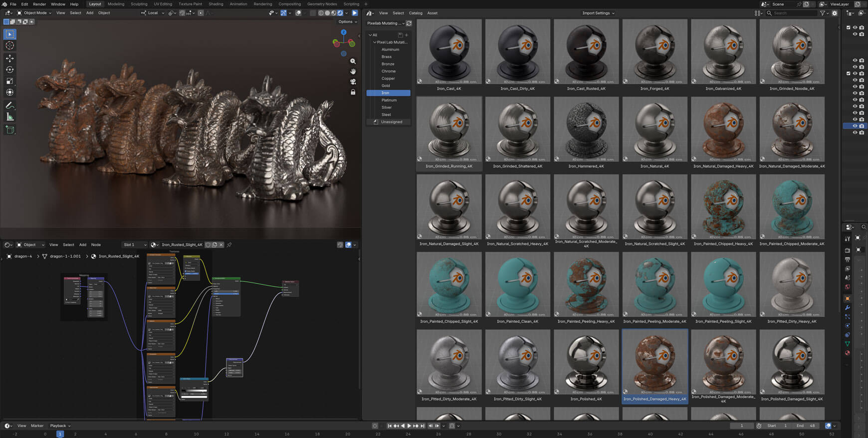The image size is (868, 438).
Task: Click the asset browser Search field
Action: 791,13
